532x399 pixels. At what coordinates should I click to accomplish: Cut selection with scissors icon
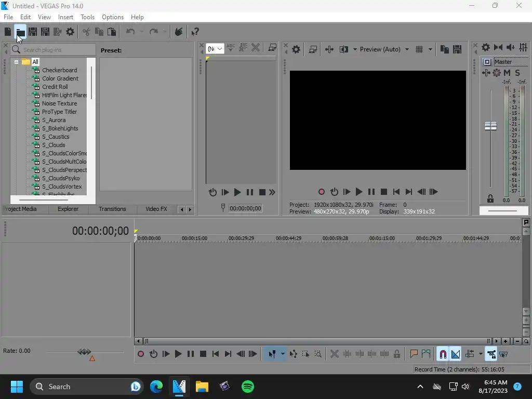point(87,32)
